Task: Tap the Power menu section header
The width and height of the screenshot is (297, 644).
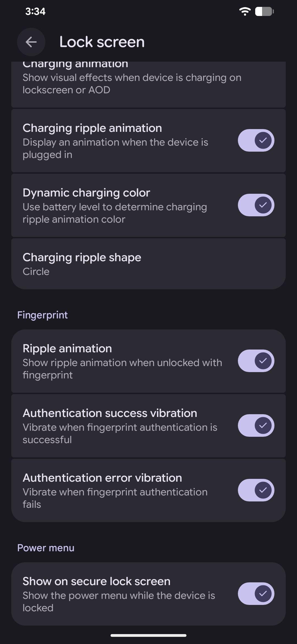Action: point(46,548)
